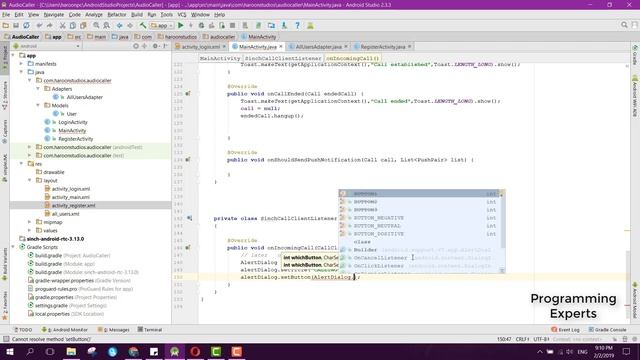640x360 pixels.
Task: Collapse the 'app' module tree node
Action: pyautogui.click(x=14, y=56)
